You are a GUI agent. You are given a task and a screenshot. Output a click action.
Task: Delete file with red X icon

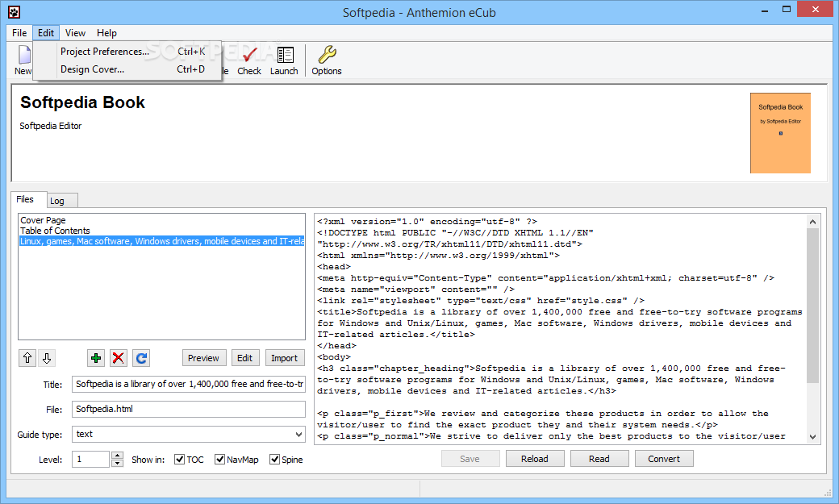pos(119,358)
